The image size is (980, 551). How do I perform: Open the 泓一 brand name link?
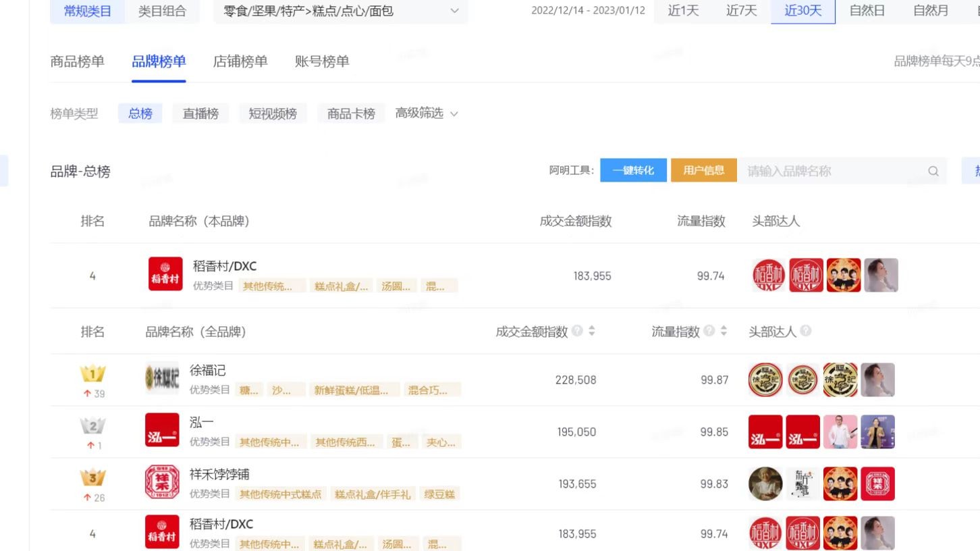click(202, 422)
